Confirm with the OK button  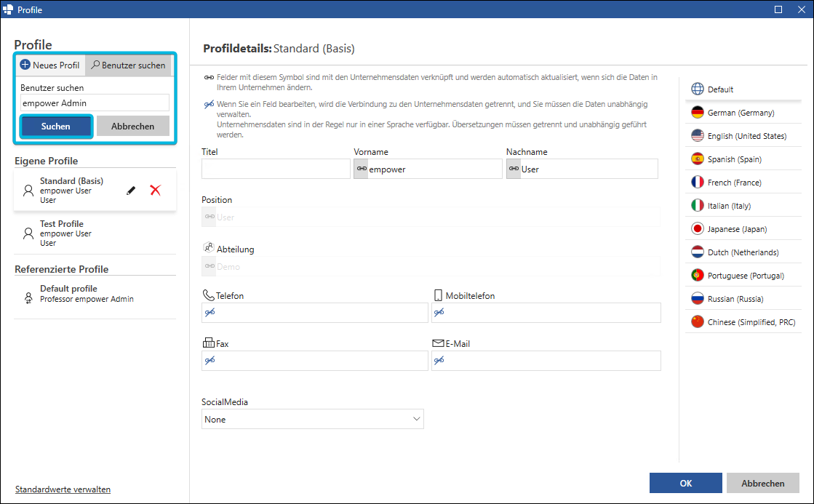685,483
